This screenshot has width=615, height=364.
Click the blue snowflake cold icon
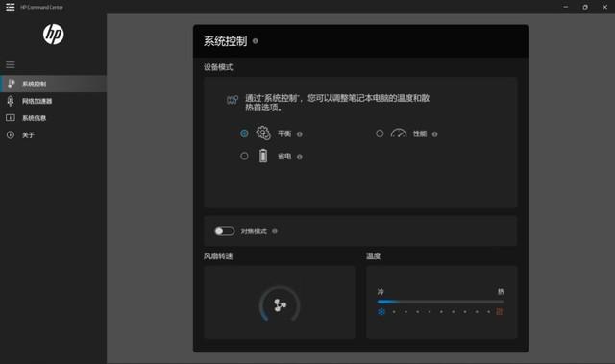click(381, 312)
